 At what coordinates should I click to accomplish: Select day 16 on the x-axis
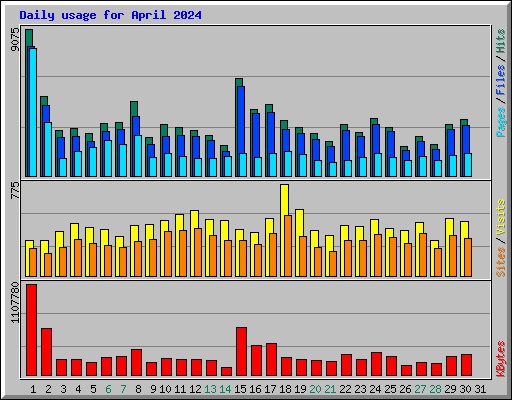(255, 389)
